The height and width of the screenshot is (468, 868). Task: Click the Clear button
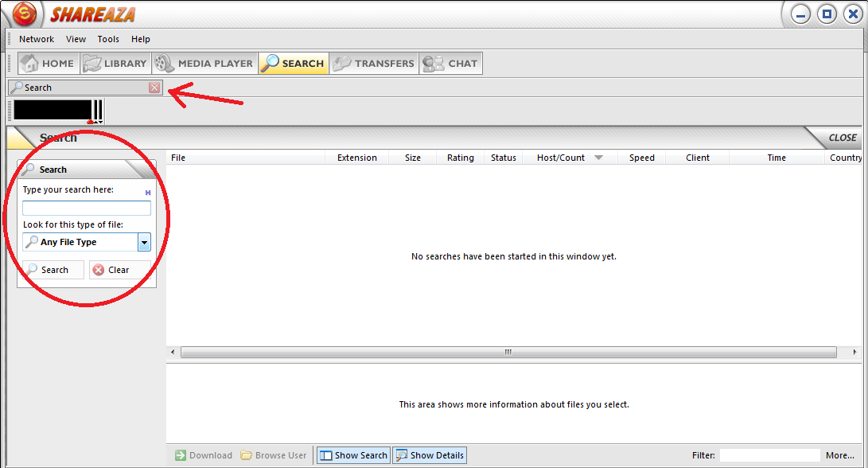pyautogui.click(x=119, y=270)
